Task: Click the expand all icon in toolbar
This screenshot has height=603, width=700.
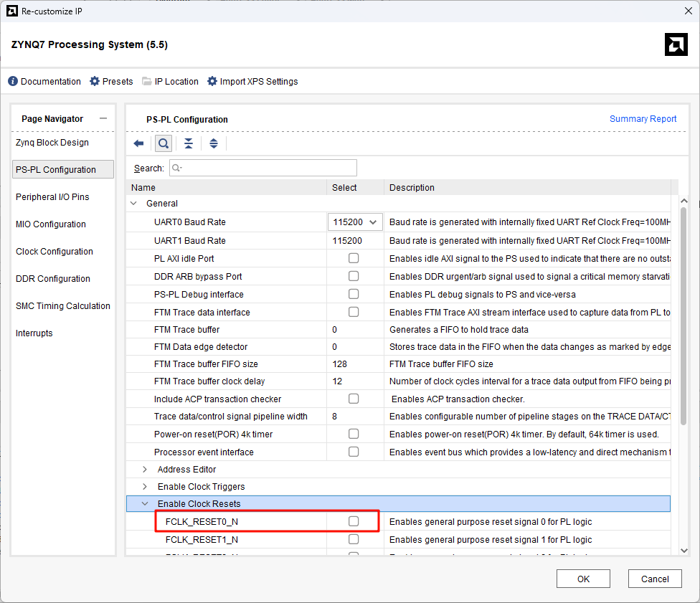Action: (x=214, y=143)
